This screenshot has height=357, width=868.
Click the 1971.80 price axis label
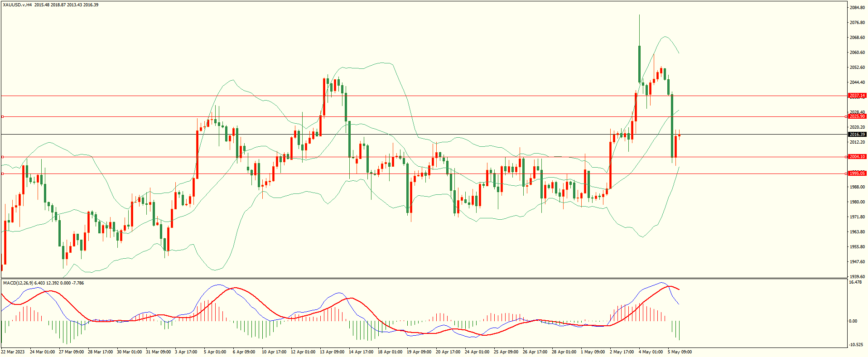858,217
